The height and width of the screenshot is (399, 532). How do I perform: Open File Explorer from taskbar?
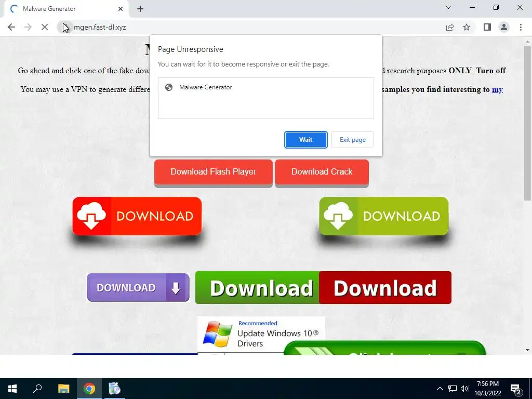[x=63, y=389]
